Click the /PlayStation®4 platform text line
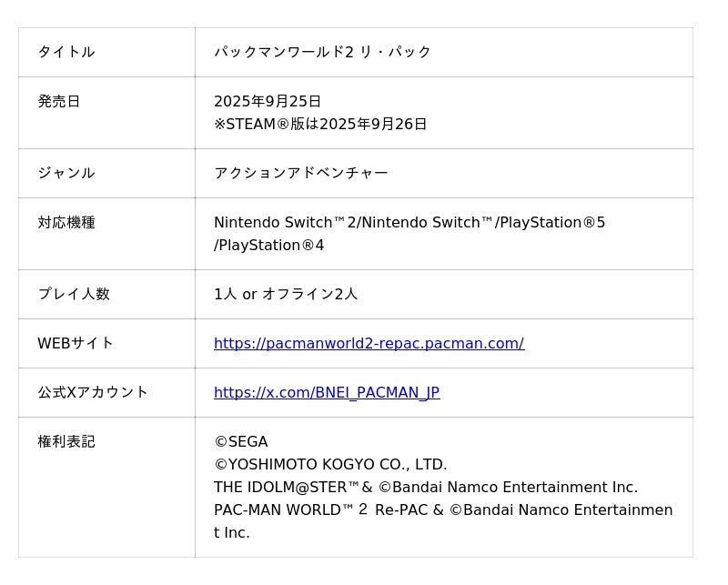 268,246
